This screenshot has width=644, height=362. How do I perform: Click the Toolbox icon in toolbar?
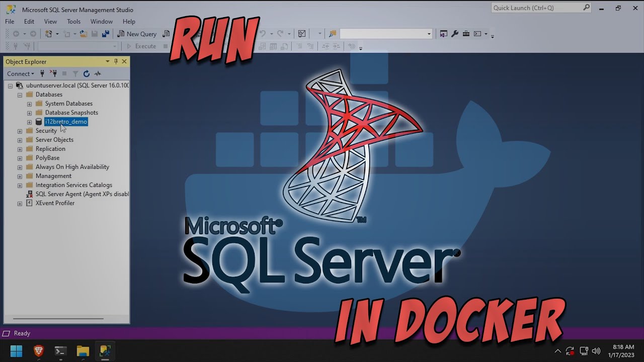pos(466,34)
